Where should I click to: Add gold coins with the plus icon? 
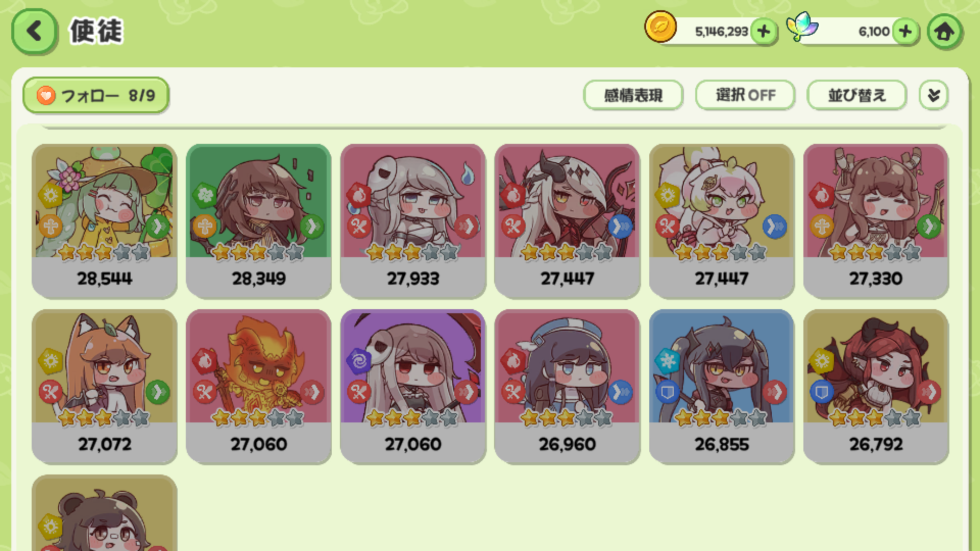764,32
